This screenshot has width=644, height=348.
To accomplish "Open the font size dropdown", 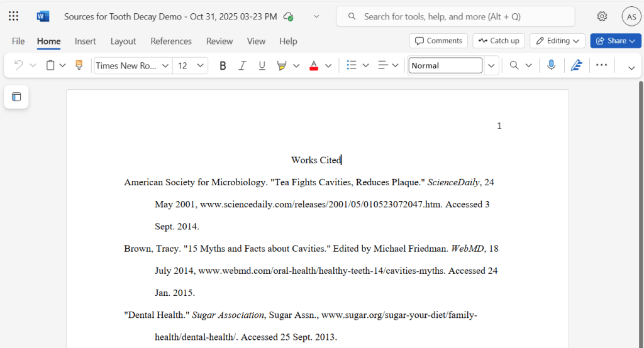I will click(200, 66).
